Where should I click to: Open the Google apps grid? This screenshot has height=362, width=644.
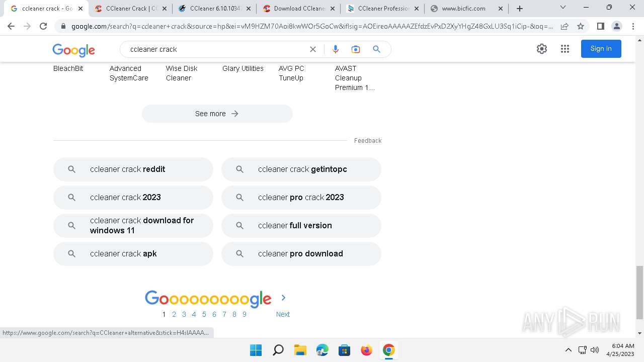click(x=565, y=49)
